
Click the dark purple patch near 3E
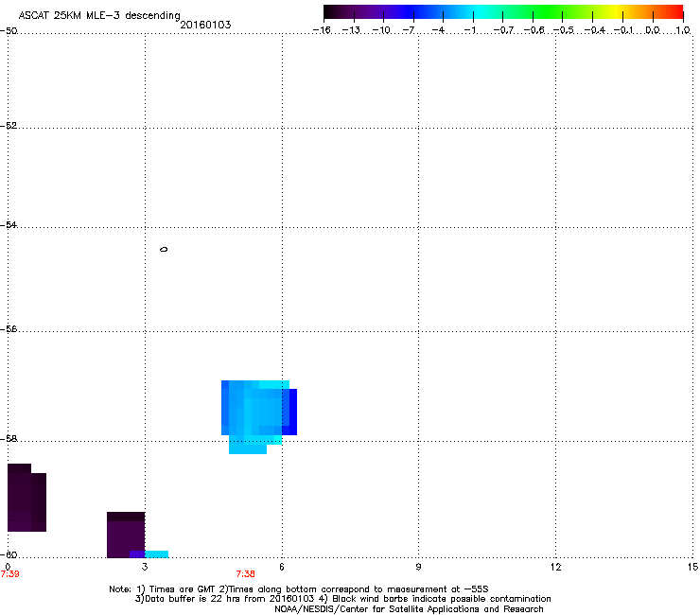[x=126, y=535]
